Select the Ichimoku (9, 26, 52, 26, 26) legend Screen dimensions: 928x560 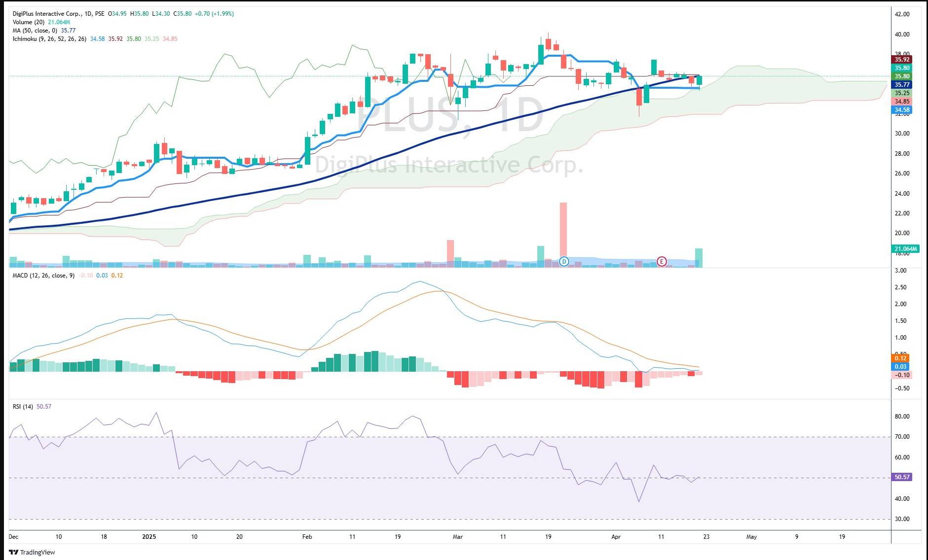pyautogui.click(x=49, y=39)
